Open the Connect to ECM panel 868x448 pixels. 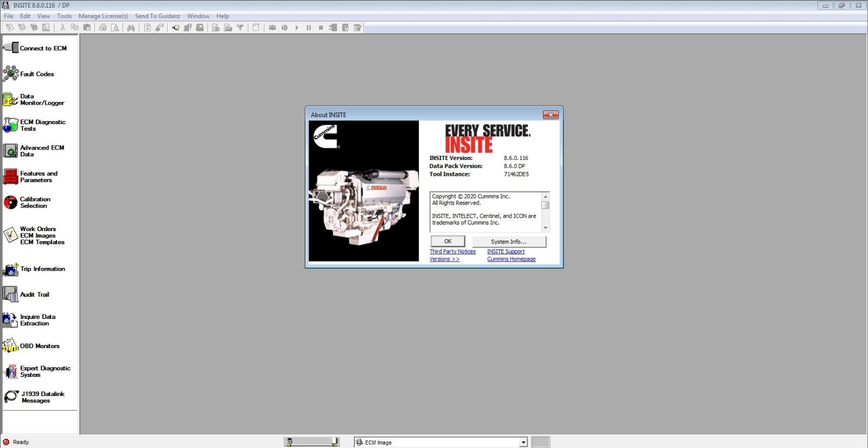pyautogui.click(x=36, y=48)
